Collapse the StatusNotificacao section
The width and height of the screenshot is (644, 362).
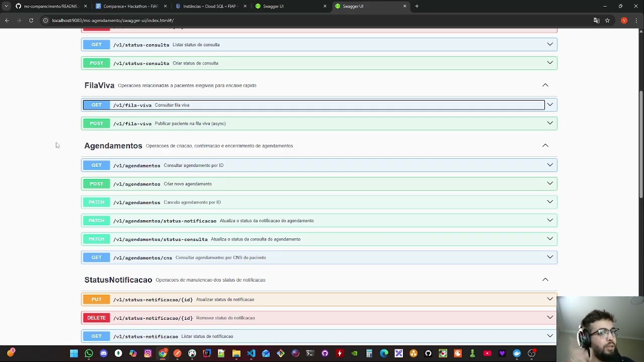click(545, 280)
